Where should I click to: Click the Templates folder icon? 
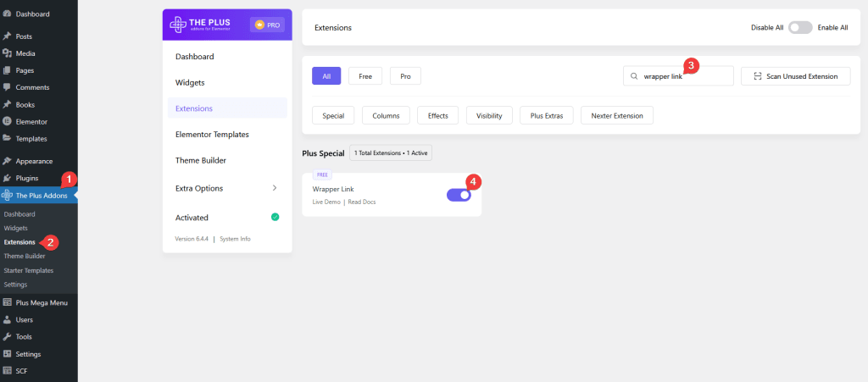pyautogui.click(x=7, y=139)
